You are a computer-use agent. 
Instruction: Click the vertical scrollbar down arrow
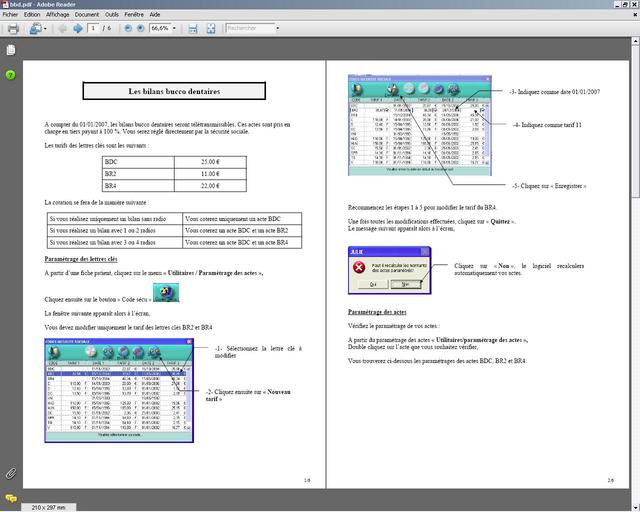(x=636, y=508)
